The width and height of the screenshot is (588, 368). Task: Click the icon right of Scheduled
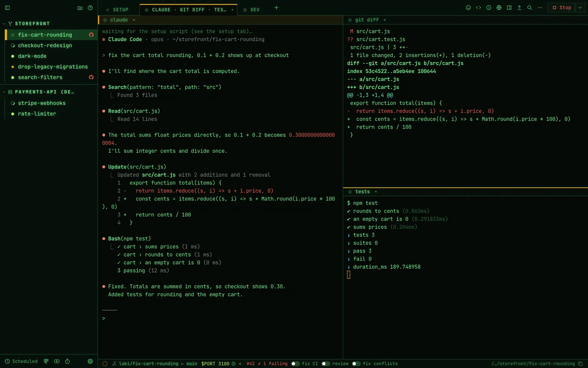[46, 361]
